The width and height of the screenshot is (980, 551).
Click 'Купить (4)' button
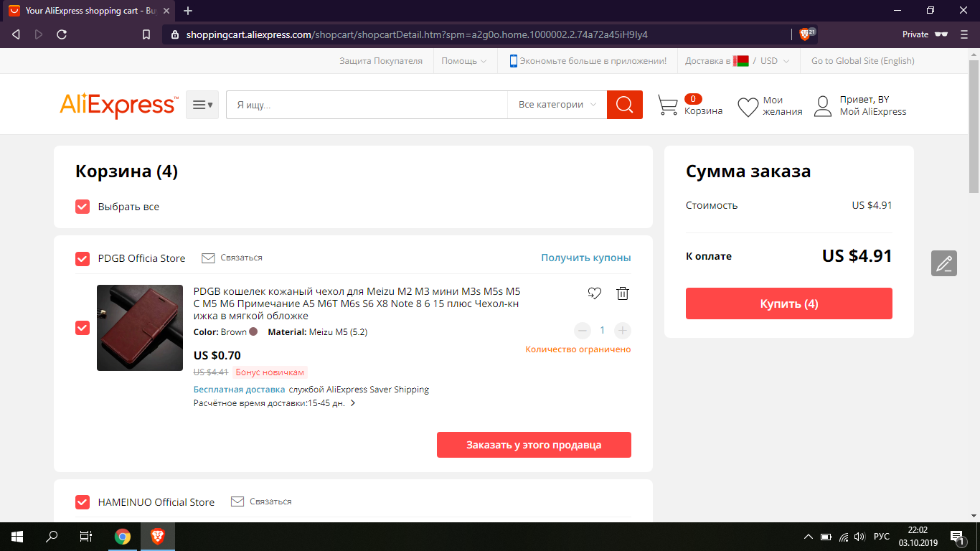[789, 303]
